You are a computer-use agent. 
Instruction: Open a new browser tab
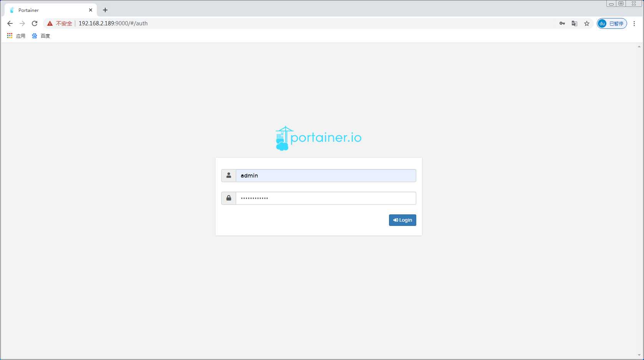[x=105, y=10]
